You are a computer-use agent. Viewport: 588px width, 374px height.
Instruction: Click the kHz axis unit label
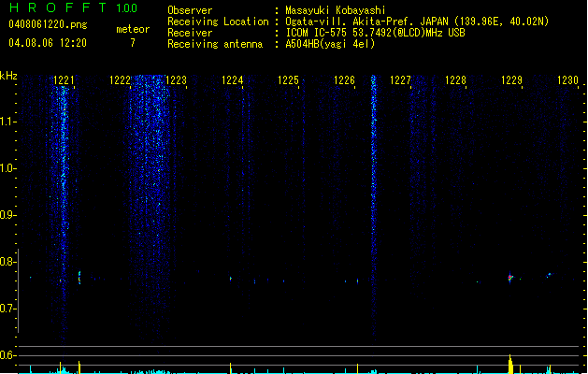tap(8, 76)
